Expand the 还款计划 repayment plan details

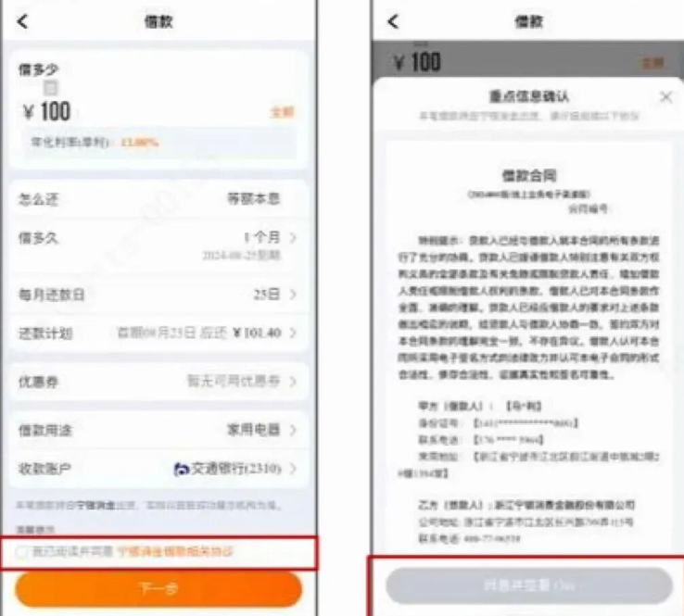point(158,333)
